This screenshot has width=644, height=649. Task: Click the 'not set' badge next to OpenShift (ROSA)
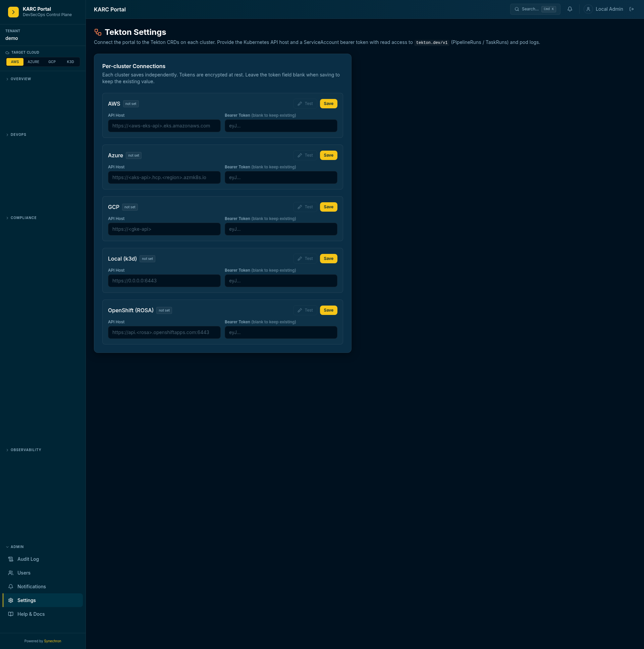tap(164, 310)
